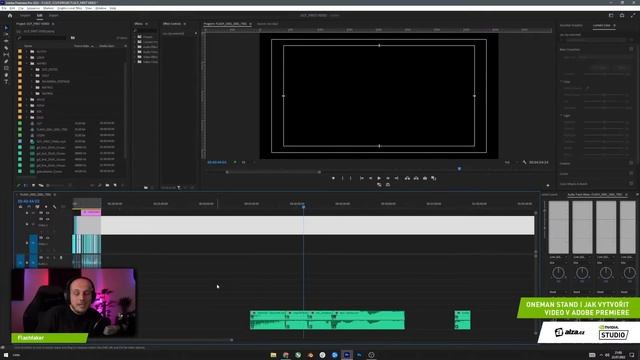
Task: Switch Project panel to list view
Action: [26, 186]
